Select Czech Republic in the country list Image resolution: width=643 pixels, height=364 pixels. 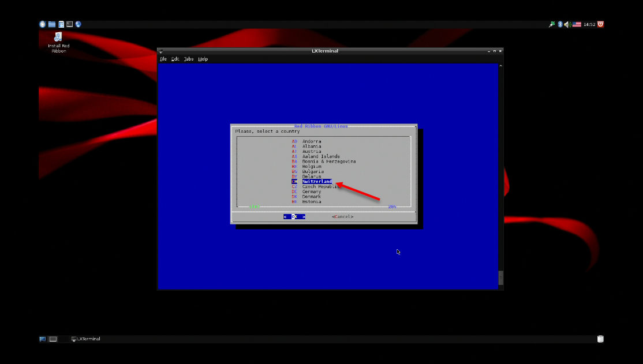(316, 186)
